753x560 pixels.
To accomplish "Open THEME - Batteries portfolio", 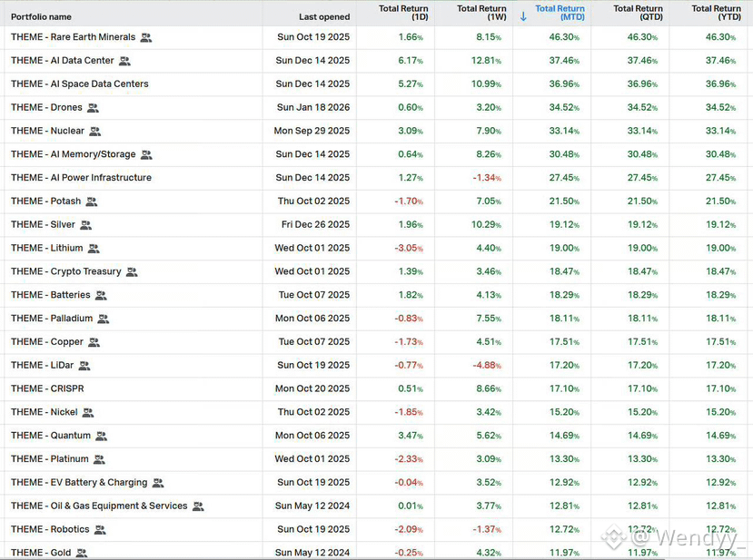I will [51, 295].
